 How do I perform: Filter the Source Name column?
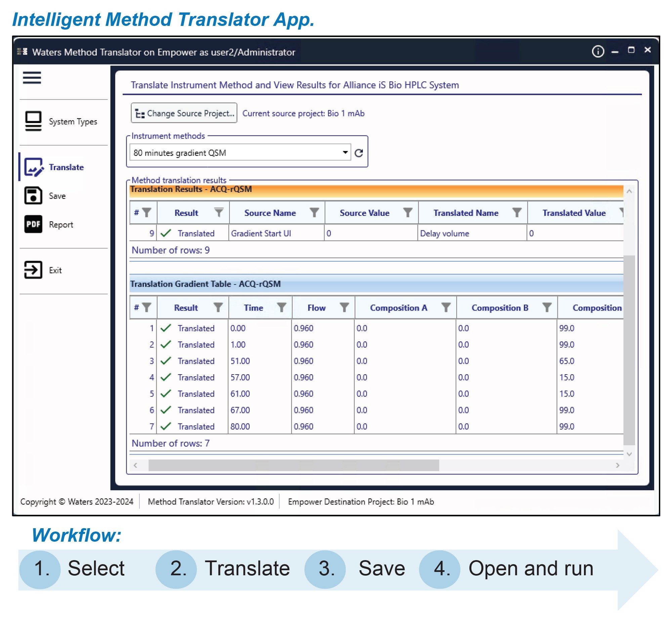tap(314, 212)
